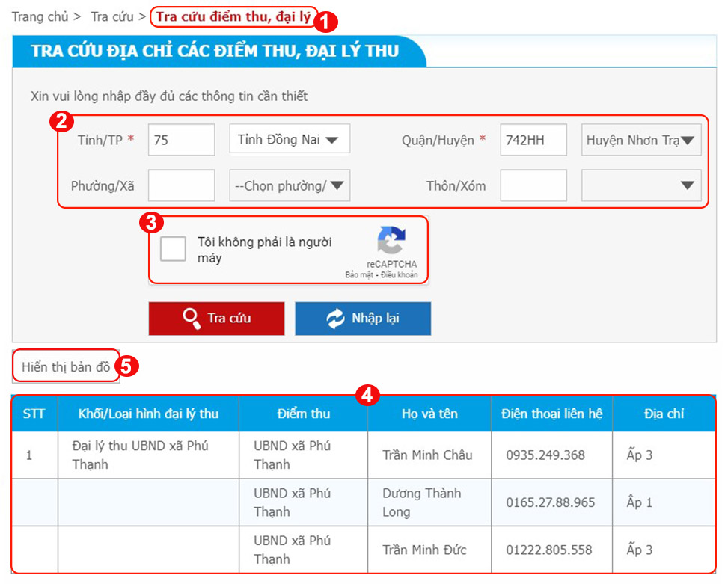Image resolution: width=728 pixels, height=584 pixels.
Task: Click the reCAPTCHA logo icon
Action: coord(391,242)
